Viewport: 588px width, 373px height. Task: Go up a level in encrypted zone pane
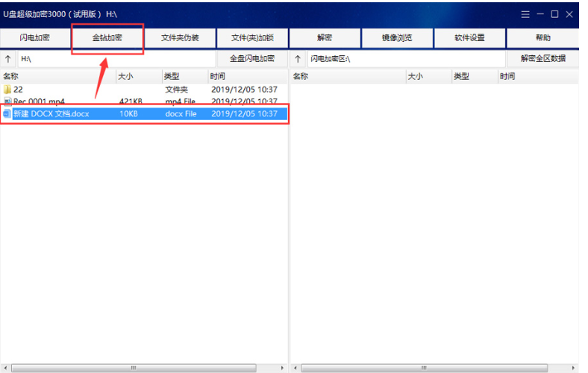click(298, 59)
